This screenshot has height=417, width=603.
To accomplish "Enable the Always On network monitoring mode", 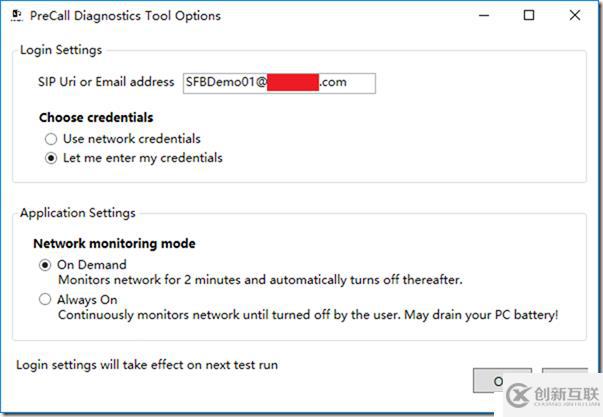I will click(x=45, y=299).
